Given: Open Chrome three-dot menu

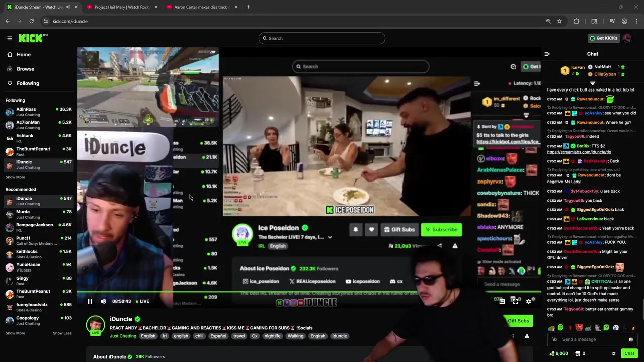Looking at the screenshot, I should click(636, 21).
